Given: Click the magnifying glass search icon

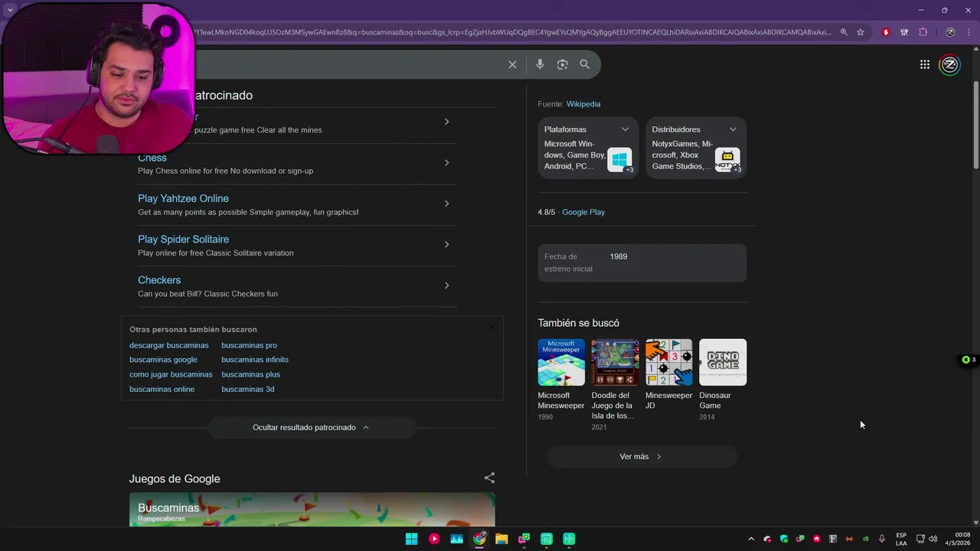Looking at the screenshot, I should (x=585, y=64).
